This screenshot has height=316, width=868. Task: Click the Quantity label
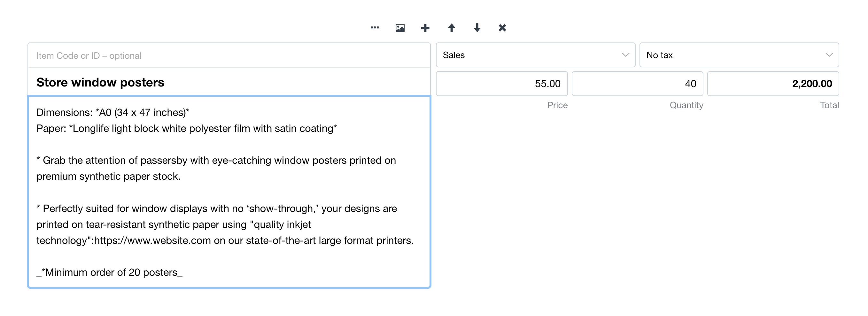tap(686, 105)
